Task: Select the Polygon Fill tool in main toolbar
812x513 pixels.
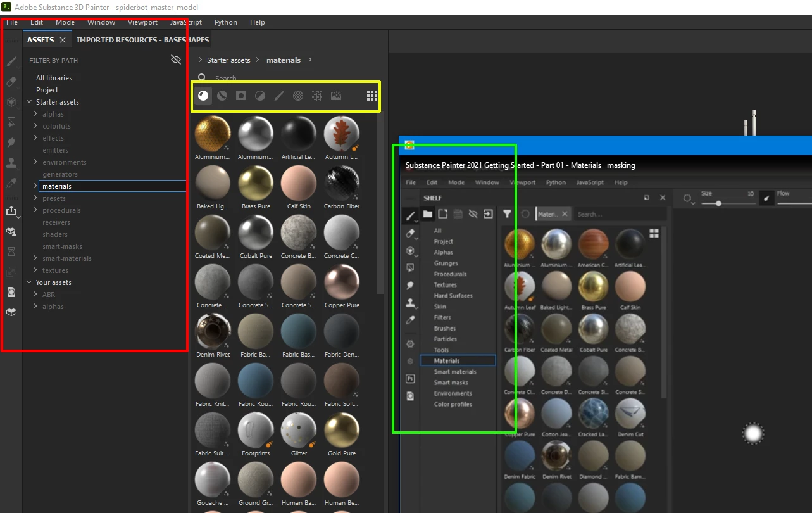Action: pyautogui.click(x=11, y=122)
